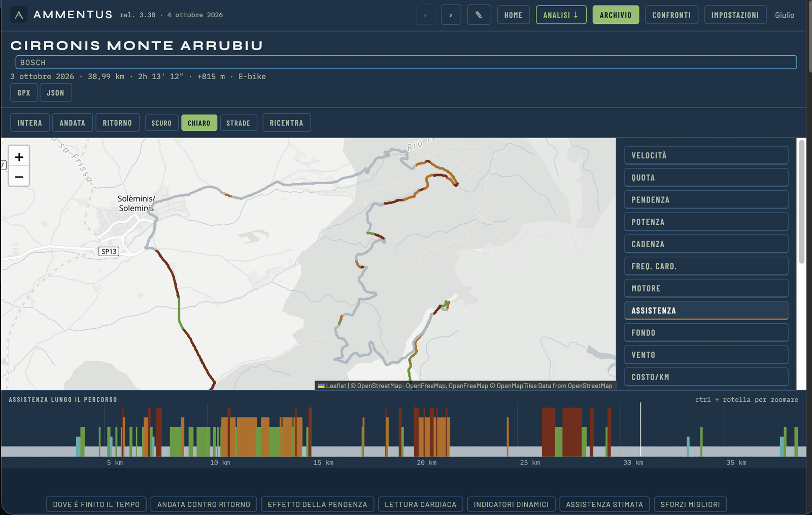
Task: Zoom out on the map
Action: click(19, 177)
